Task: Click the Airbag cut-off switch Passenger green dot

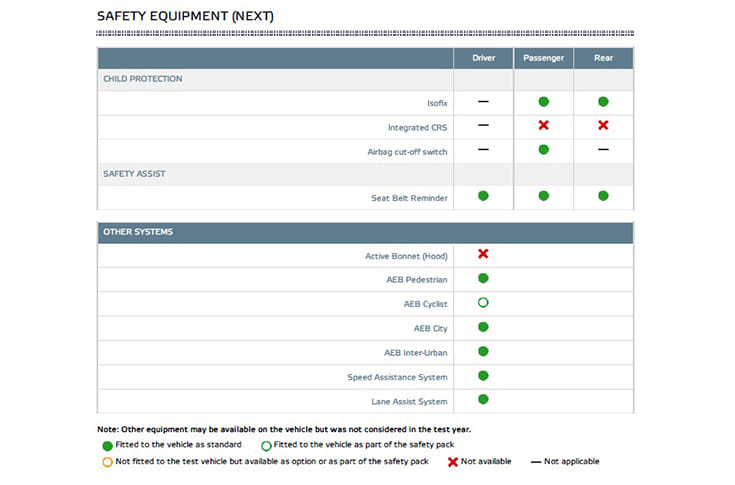Action: pos(544,150)
